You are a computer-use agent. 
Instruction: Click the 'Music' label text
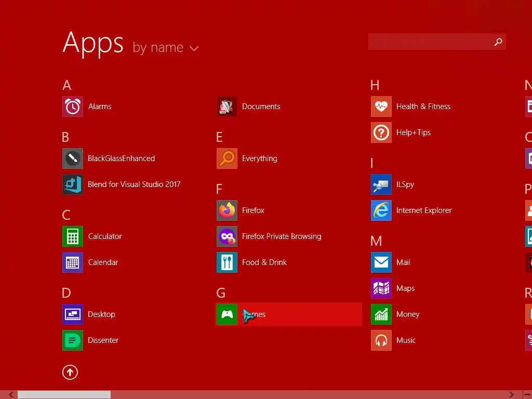coord(406,340)
